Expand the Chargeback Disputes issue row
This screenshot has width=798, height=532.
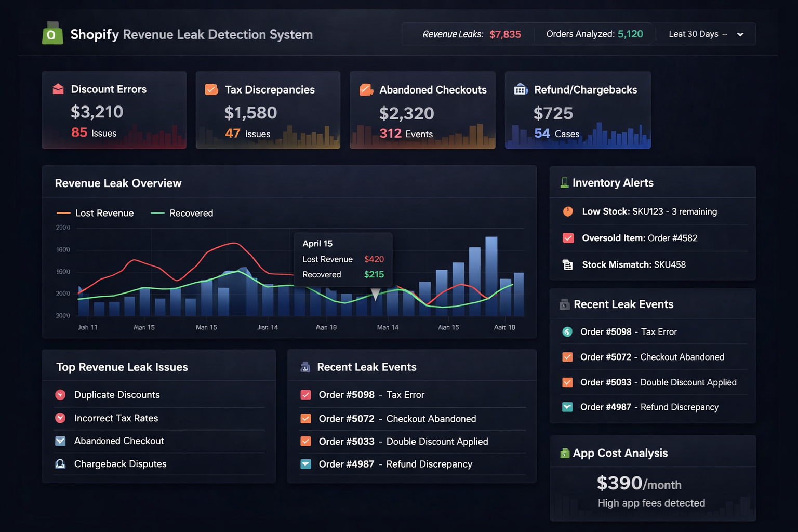pyautogui.click(x=121, y=463)
